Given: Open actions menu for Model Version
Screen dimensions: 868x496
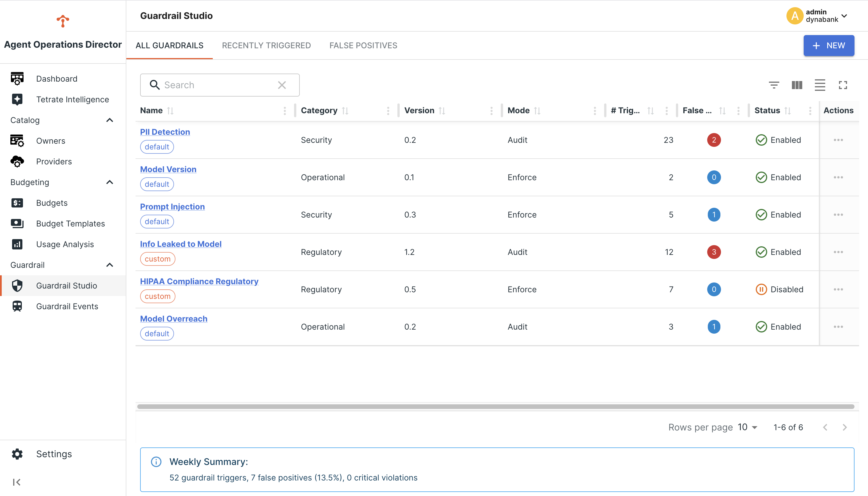Looking at the screenshot, I should point(838,177).
